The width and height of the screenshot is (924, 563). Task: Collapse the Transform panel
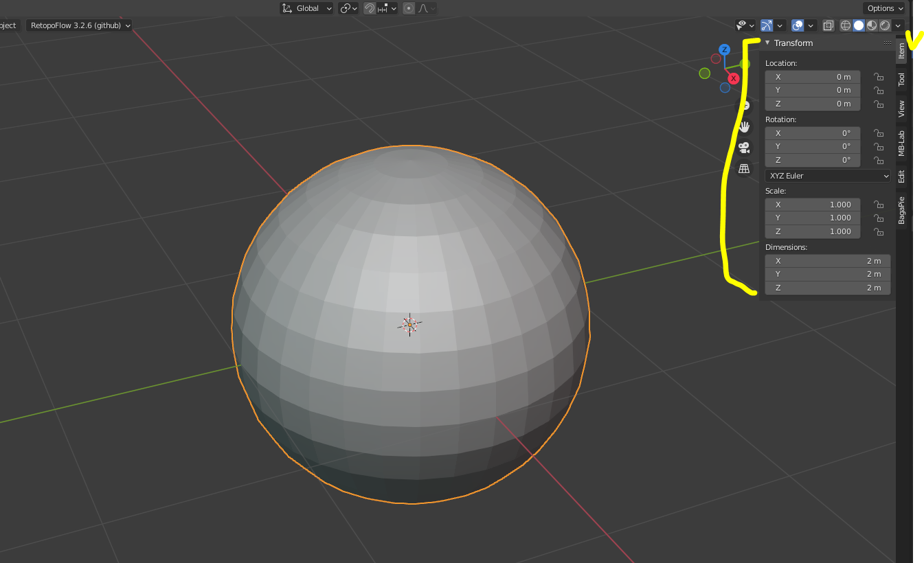pos(767,43)
